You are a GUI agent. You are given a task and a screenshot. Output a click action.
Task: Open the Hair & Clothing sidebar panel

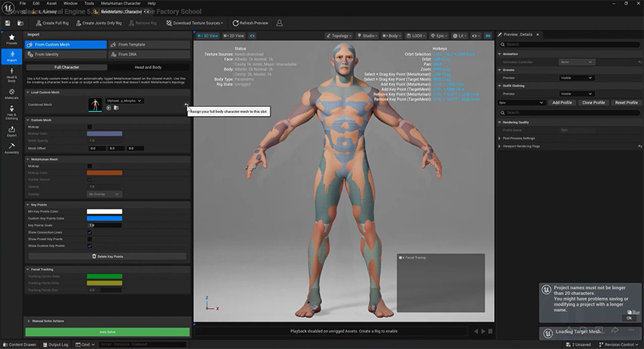[x=11, y=112]
